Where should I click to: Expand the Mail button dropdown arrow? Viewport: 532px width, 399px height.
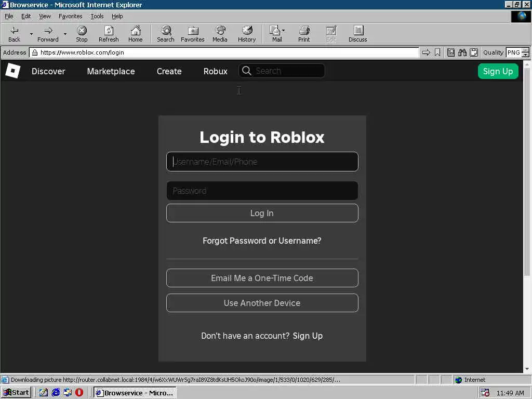pyautogui.click(x=284, y=31)
